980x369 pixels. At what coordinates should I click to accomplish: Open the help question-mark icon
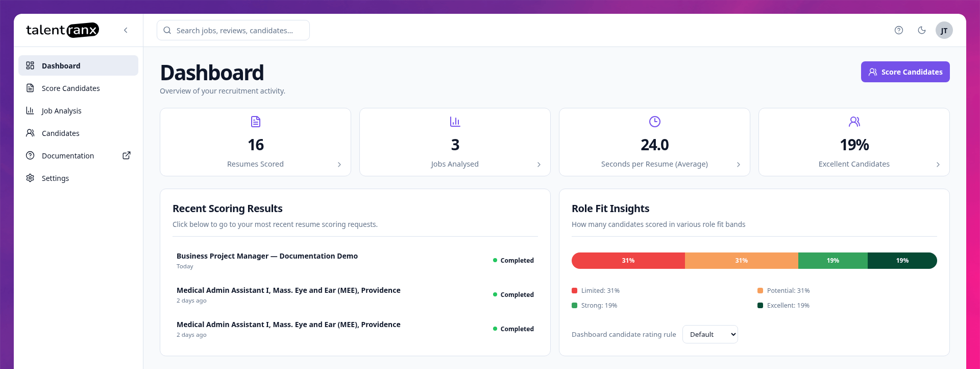click(x=899, y=30)
